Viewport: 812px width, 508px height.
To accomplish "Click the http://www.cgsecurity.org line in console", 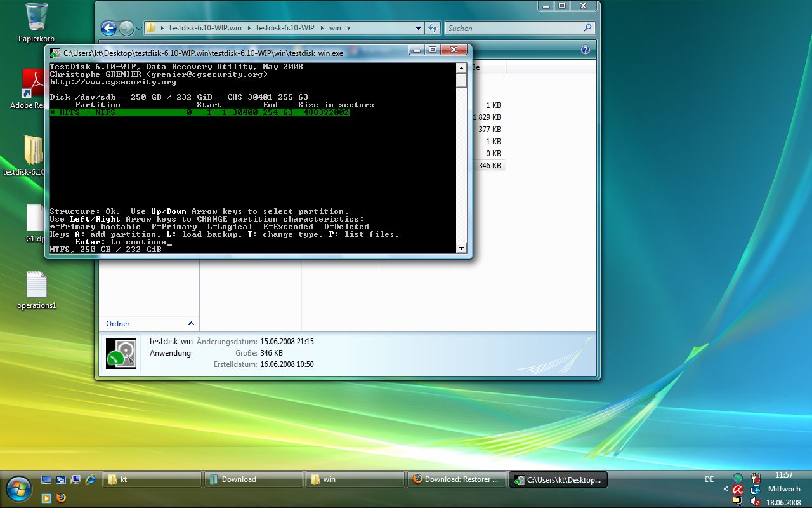I will [x=113, y=82].
